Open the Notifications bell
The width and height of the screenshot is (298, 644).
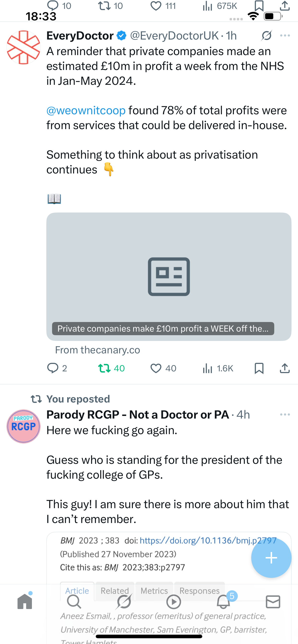[x=223, y=602]
